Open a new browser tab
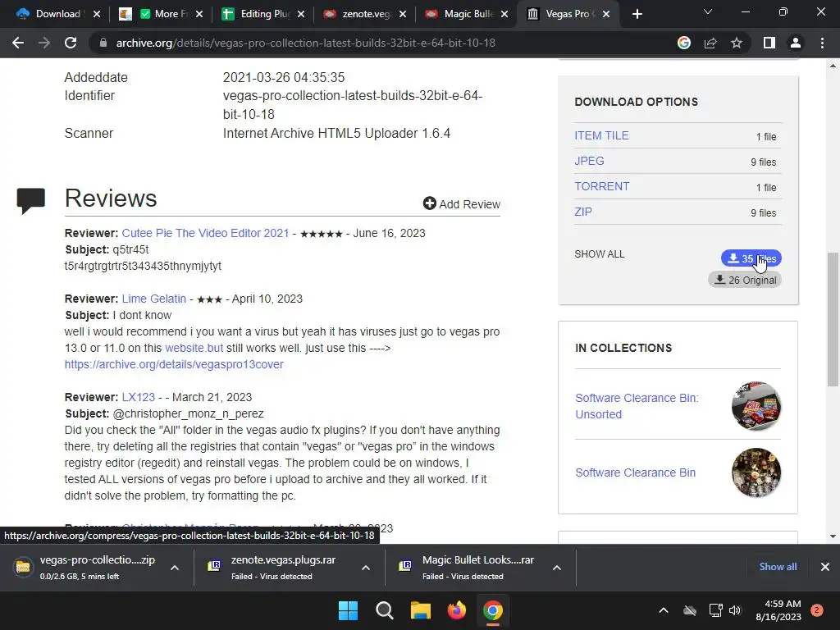Screen dimensions: 840x630 pyautogui.click(x=637, y=14)
